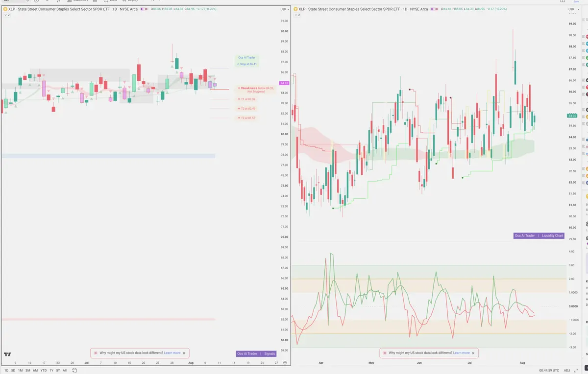Image resolution: width=588 pixels, height=374 pixels.
Task: Click the data notice icon on right chart
Action: (x=384, y=352)
